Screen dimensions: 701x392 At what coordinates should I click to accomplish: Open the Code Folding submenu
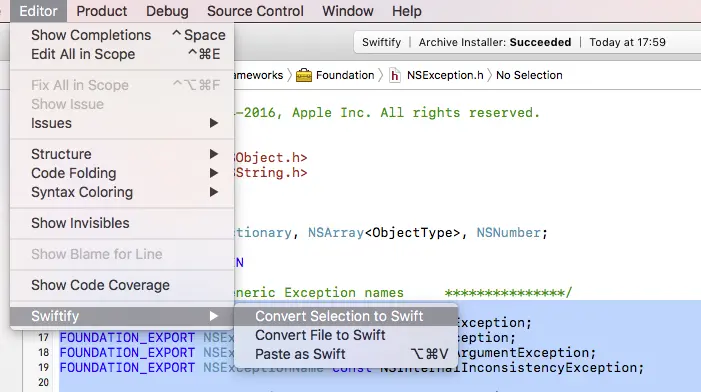(x=122, y=173)
